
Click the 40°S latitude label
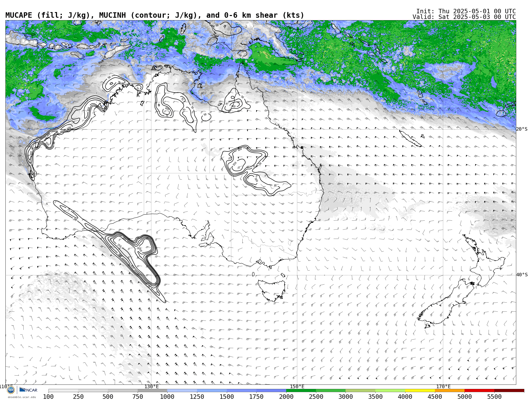pos(522,275)
